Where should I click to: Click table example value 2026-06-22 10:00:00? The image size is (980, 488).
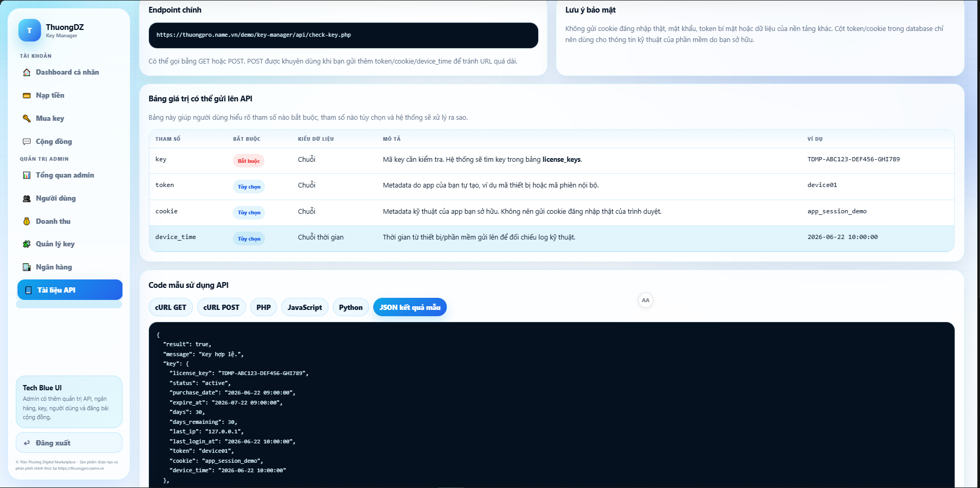point(842,237)
